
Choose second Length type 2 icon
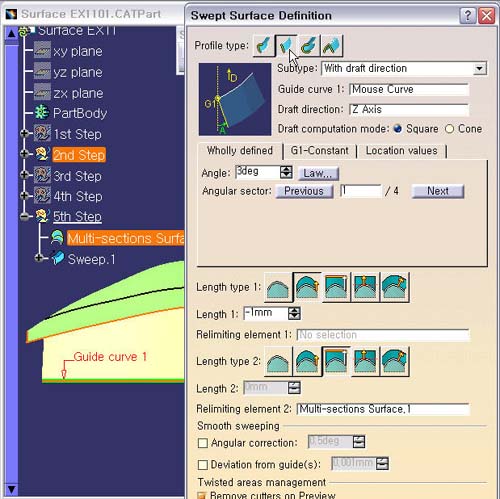307,361
